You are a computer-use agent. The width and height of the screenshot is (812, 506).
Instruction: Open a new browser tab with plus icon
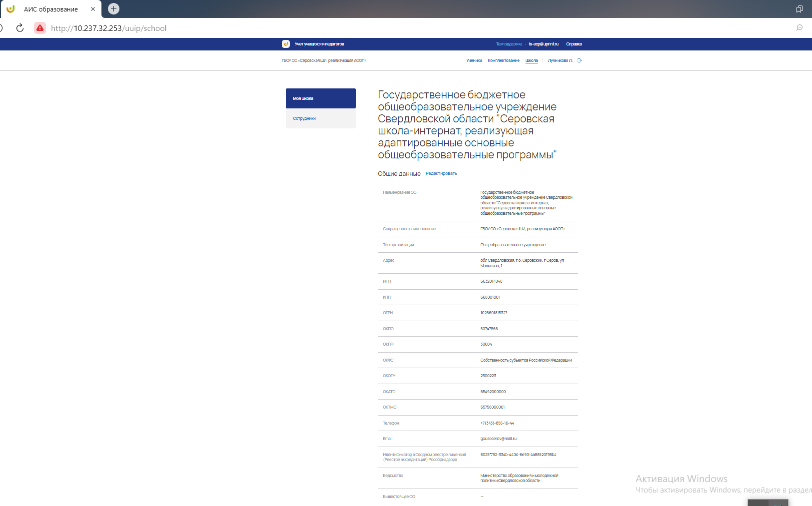coord(114,8)
